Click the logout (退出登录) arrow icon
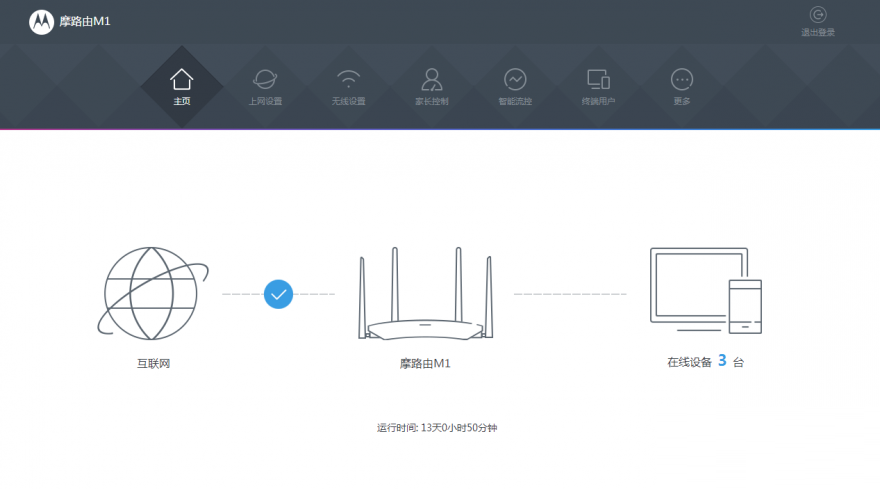Viewport: 880px width, 489px height. [818, 15]
